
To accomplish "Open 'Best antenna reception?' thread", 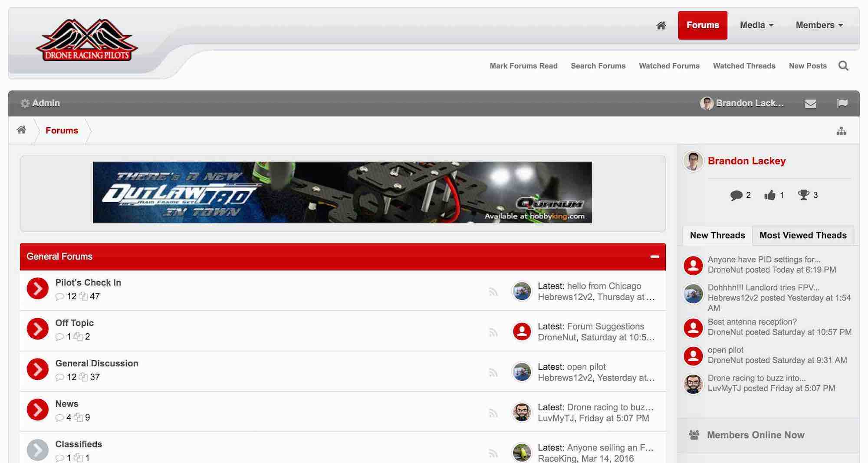I will point(752,322).
